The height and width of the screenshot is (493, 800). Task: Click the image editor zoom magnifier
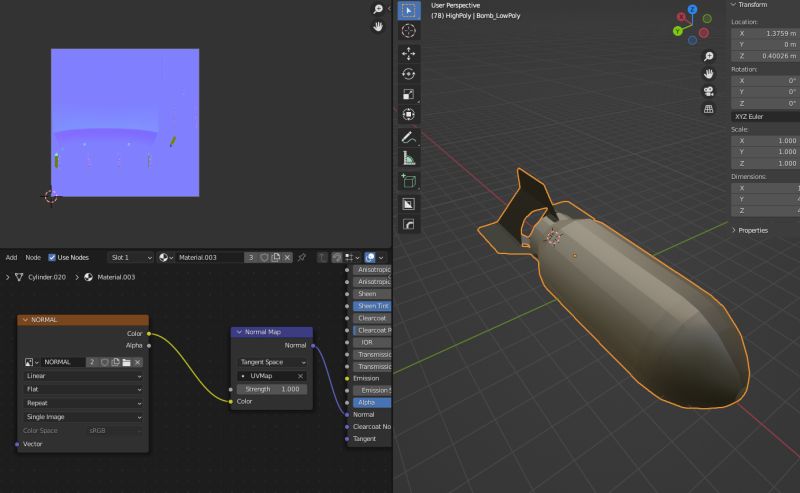click(x=378, y=9)
